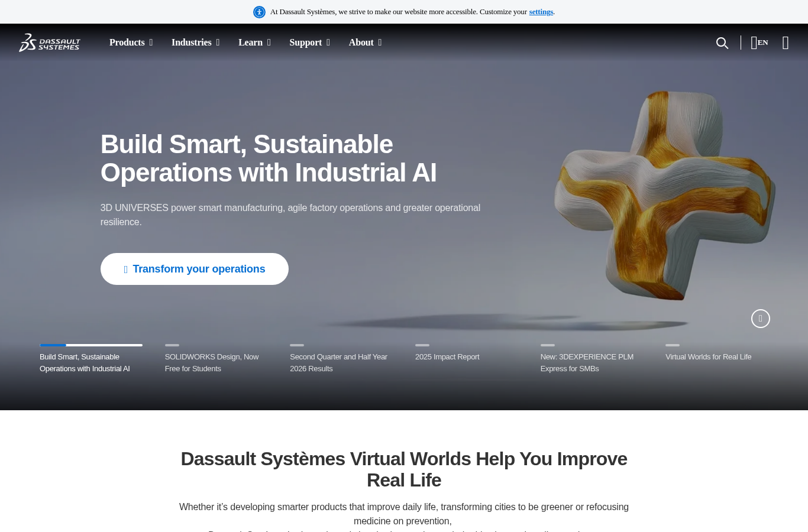Click the user account icon in header

[786, 43]
